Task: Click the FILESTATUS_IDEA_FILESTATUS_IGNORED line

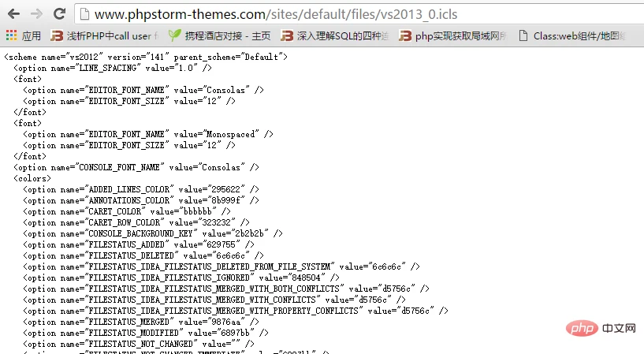Action: (181, 278)
